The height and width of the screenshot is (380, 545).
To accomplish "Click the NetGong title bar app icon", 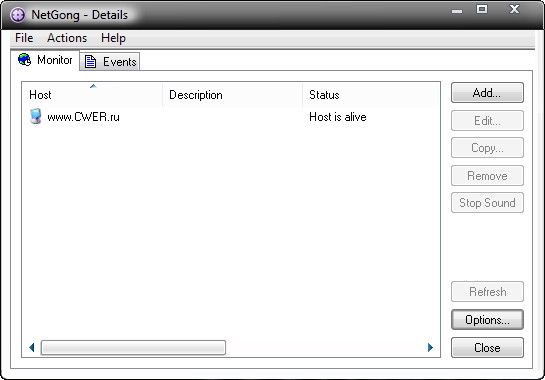I will [x=17, y=15].
